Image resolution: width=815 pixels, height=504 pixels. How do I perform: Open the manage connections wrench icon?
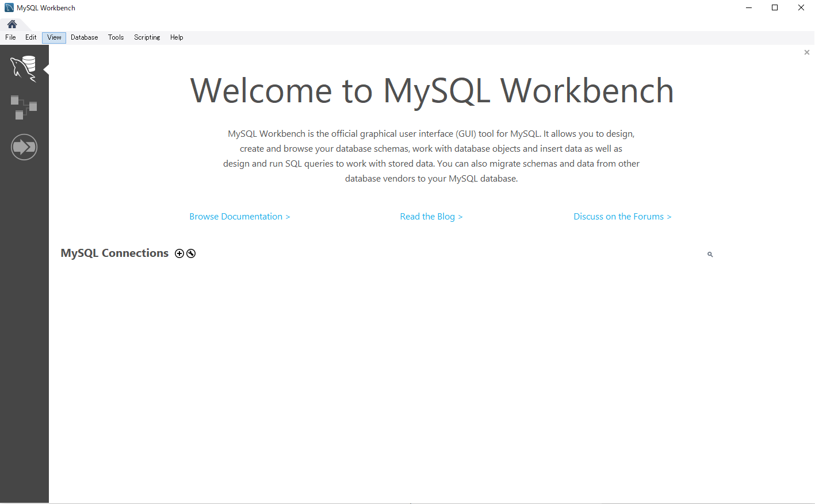(x=190, y=253)
